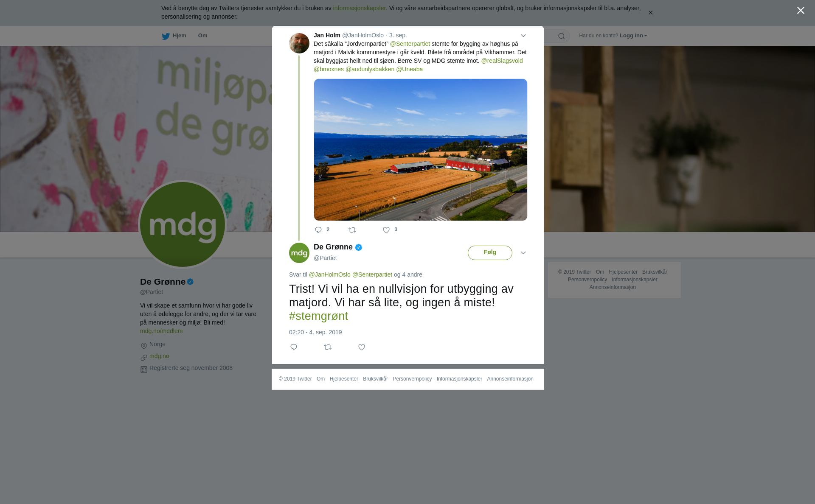The width and height of the screenshot is (815, 504).
Task: Open more options chevron beside Følg button
Action: tap(523, 253)
